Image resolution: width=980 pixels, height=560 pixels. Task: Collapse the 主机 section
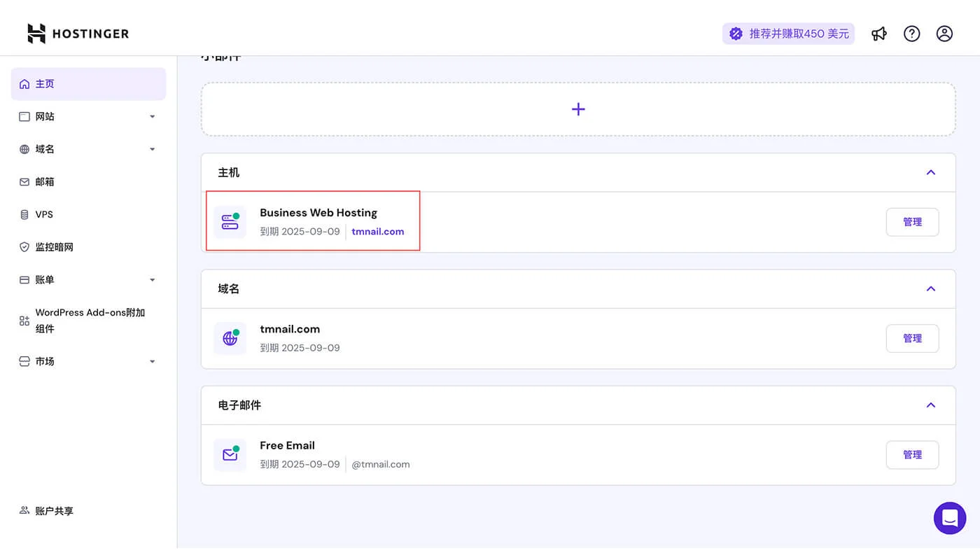[930, 172]
